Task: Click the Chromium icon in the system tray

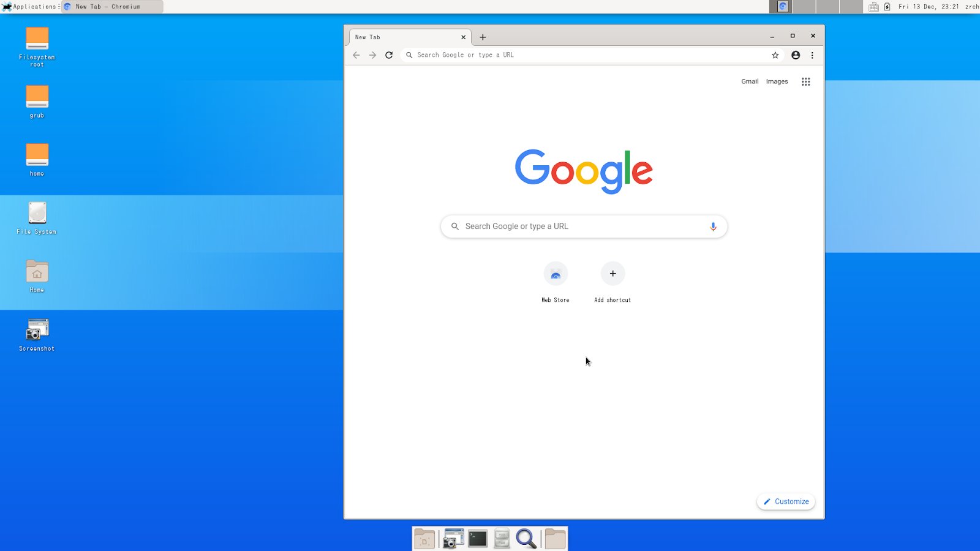Action: click(782, 6)
